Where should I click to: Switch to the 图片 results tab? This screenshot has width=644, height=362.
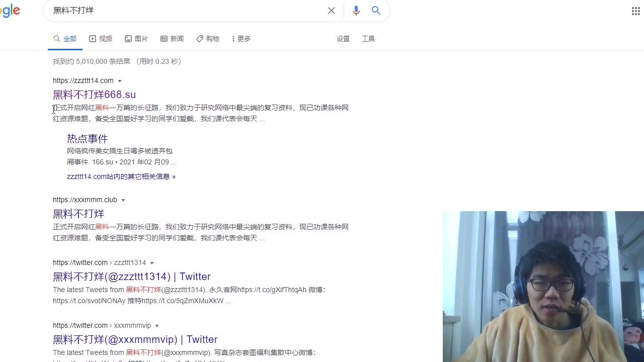pos(136,39)
